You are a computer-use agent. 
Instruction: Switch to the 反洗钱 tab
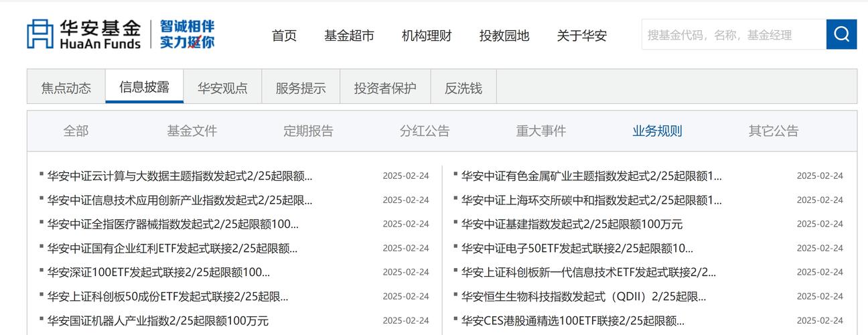coord(463,88)
